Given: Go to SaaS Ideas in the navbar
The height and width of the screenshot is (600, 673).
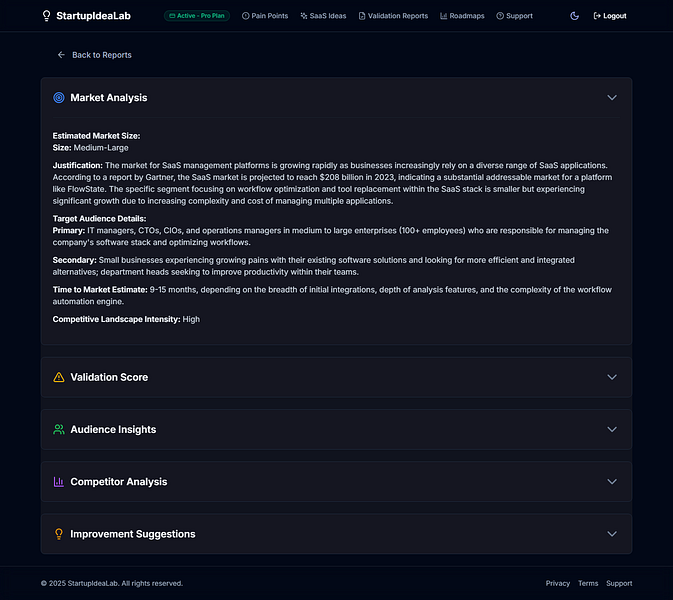Looking at the screenshot, I should (323, 16).
